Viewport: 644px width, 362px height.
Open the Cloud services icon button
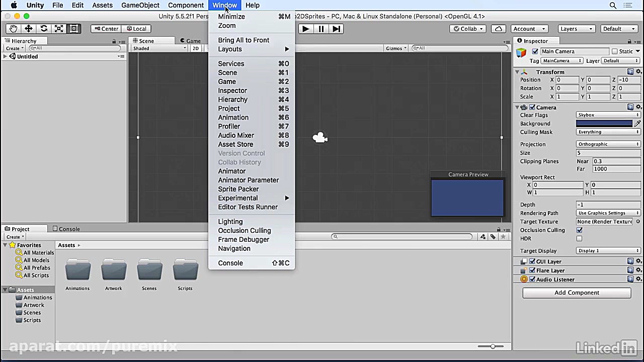(498, 29)
